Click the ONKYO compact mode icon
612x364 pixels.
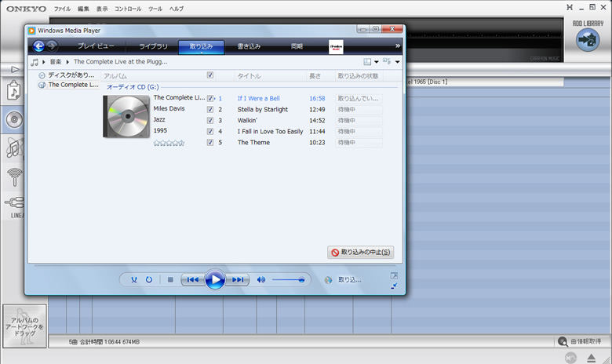click(570, 7)
